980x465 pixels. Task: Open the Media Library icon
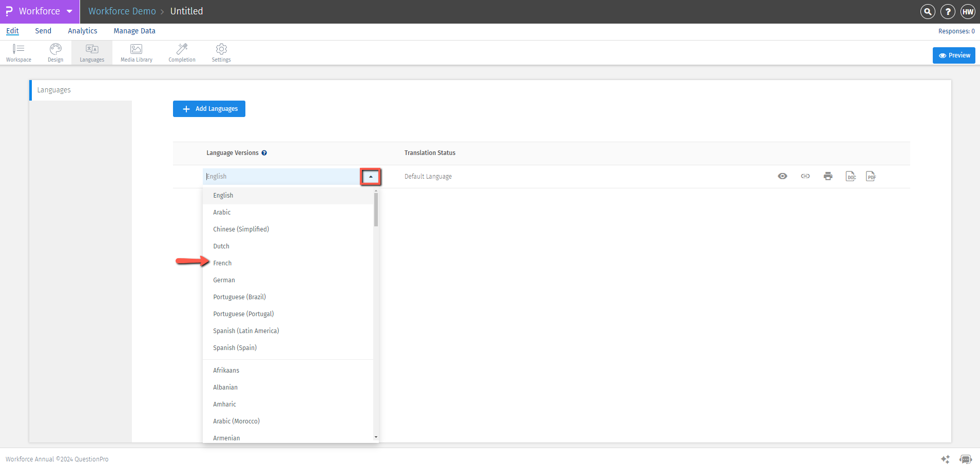(137, 53)
